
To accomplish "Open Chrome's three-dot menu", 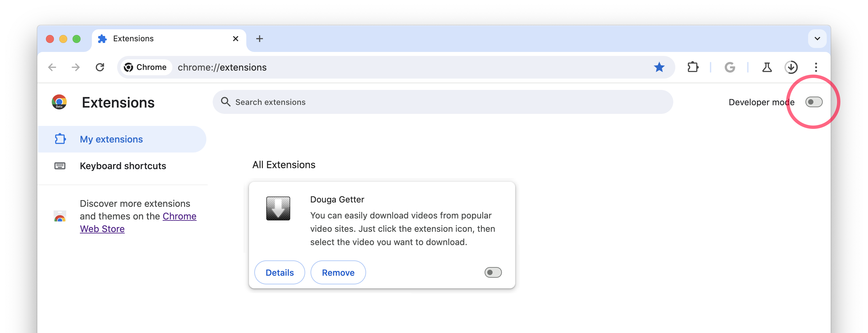I will (816, 67).
